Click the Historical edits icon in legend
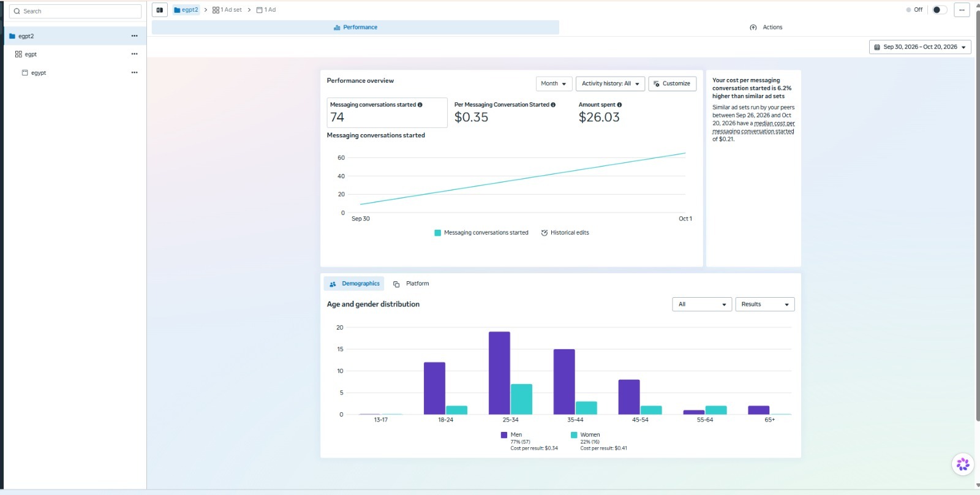This screenshot has height=495, width=980. (544, 233)
